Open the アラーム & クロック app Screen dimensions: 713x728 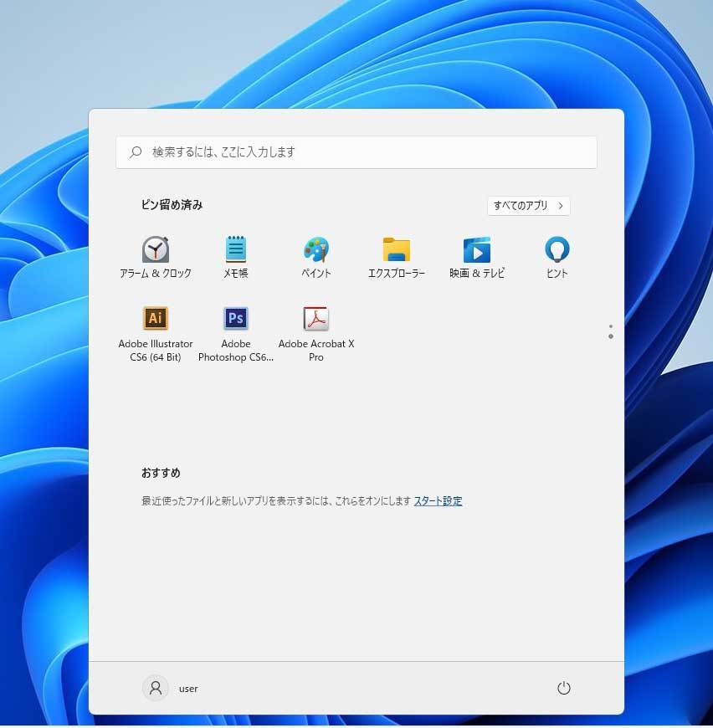(156, 257)
